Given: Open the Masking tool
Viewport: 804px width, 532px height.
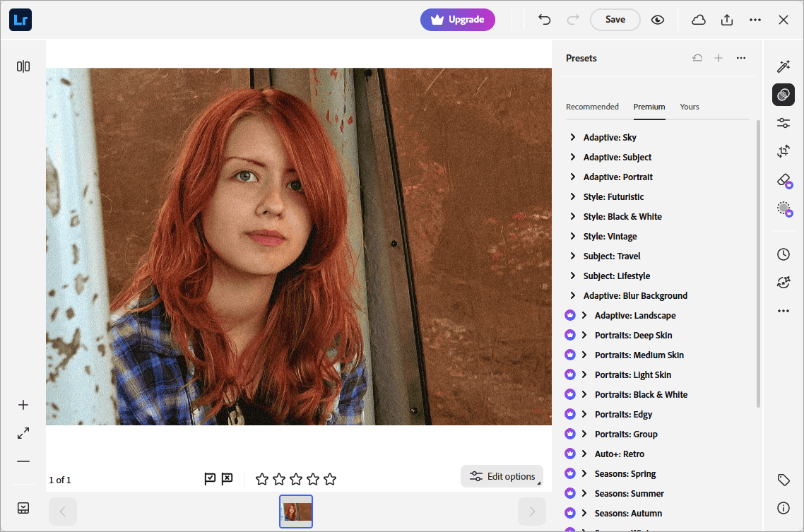Looking at the screenshot, I should tap(784, 208).
